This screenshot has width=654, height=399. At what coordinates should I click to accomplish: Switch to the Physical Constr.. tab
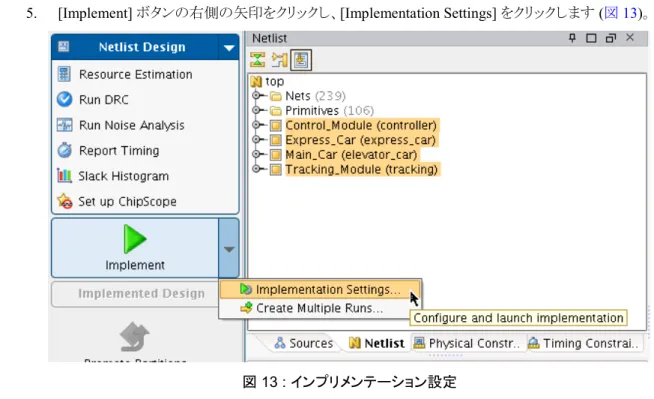coord(466,343)
